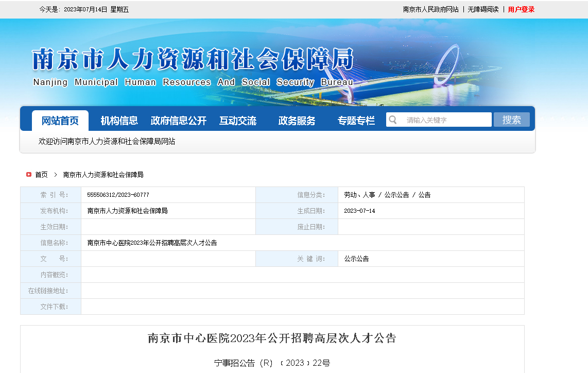Viewport: 588px width, 373px height.
Task: Open 政务服务 navigation item
Action: pyautogui.click(x=297, y=121)
